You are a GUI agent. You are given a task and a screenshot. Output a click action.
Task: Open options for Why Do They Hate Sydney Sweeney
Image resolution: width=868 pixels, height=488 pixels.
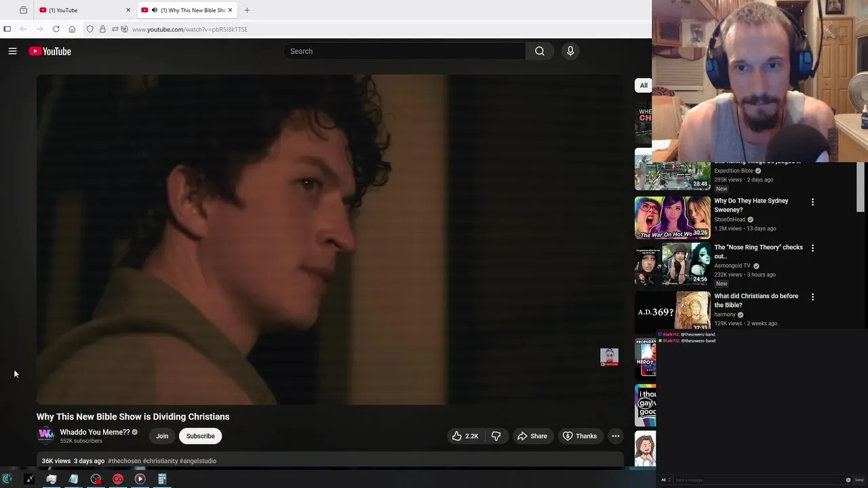pyautogui.click(x=812, y=202)
